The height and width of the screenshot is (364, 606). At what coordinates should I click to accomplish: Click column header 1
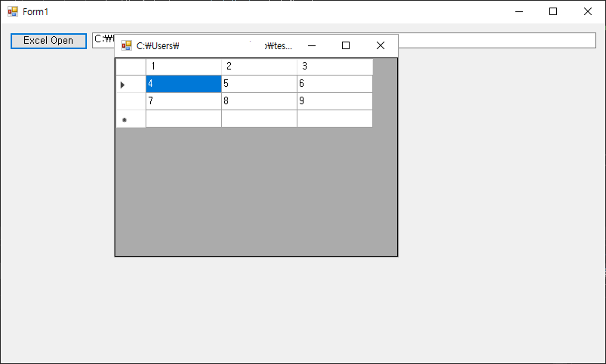coord(183,67)
